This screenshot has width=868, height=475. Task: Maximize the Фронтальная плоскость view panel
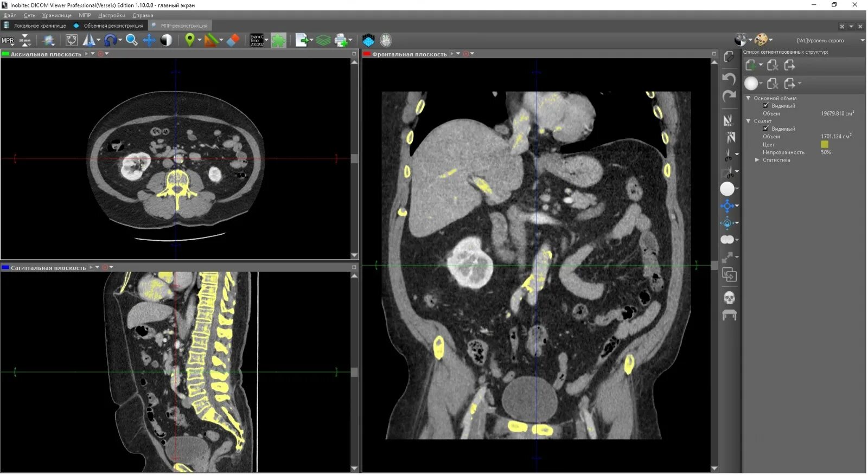click(x=714, y=54)
